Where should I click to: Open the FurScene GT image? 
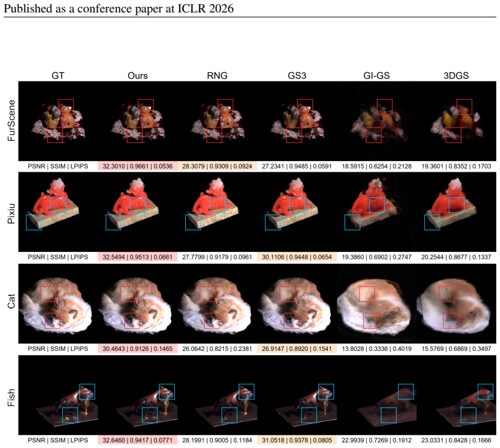pyautogui.click(x=58, y=121)
